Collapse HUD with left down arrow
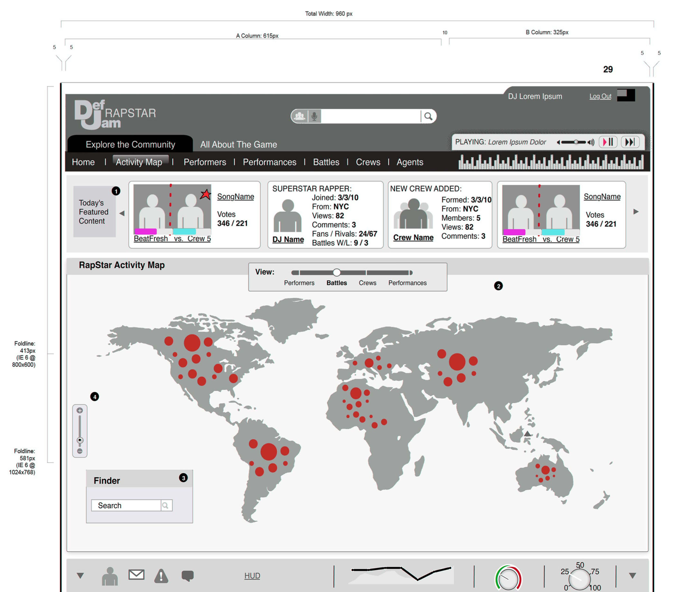700x592 pixels. [80, 576]
